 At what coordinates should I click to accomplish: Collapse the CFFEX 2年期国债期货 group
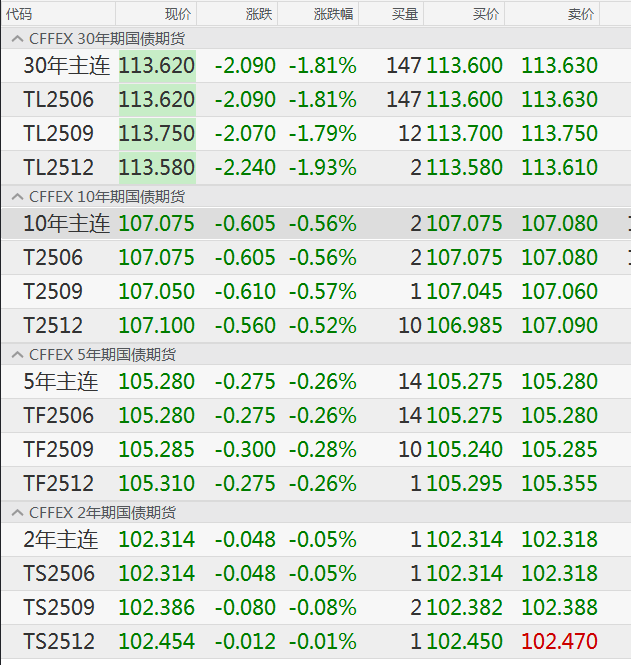pos(17,513)
